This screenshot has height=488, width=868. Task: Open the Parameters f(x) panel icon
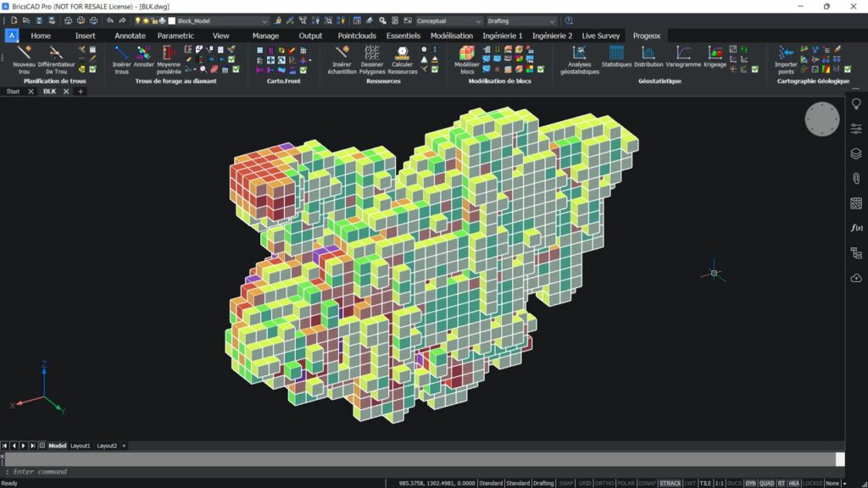tap(856, 227)
